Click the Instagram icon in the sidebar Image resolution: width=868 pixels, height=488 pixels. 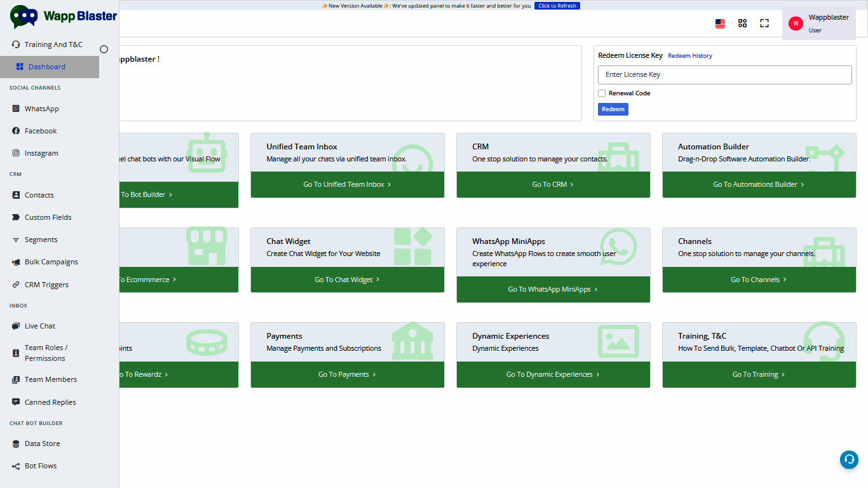tap(15, 153)
